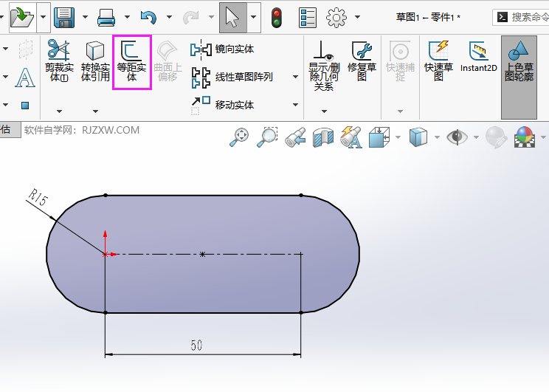Image resolution: width=549 pixels, height=392 pixels.
Task: Expand the Open file dropdown arrow
Action: tap(44, 17)
